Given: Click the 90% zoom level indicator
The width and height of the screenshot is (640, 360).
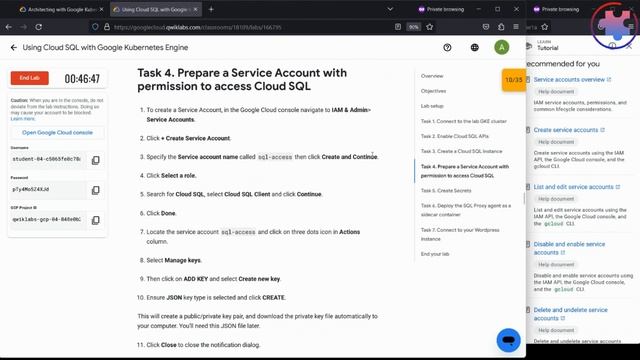Looking at the screenshot, I should [x=413, y=27].
